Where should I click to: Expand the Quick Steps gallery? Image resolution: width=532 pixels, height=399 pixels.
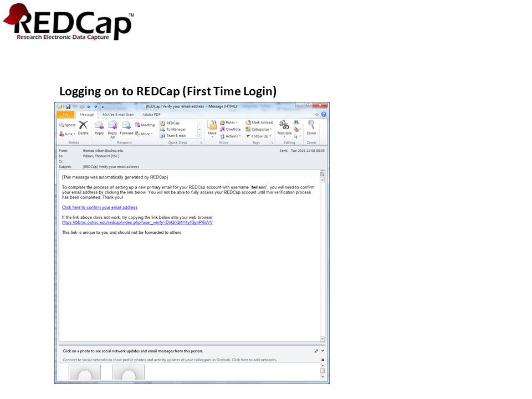(200, 136)
